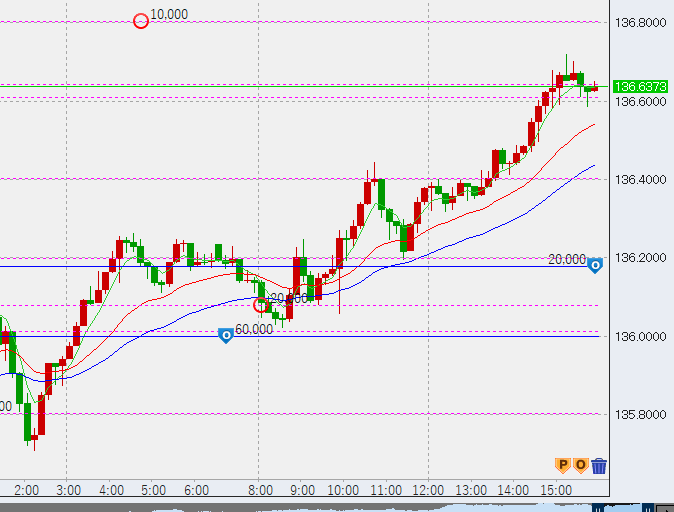Click the 136.4000 price axis label
Screen dimensions: 674x512
[640, 180]
